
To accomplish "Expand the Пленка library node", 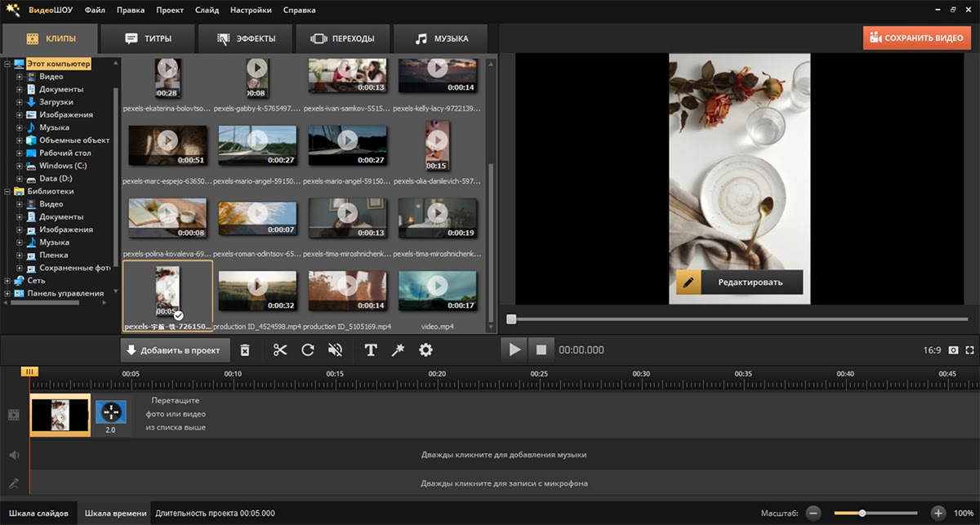I will point(20,255).
